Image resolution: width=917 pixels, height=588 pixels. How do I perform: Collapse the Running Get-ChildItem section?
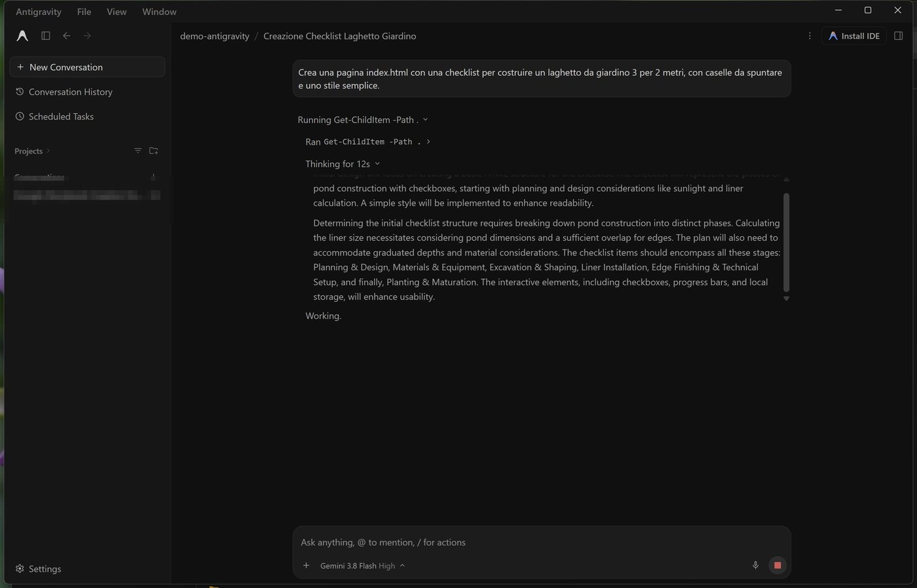click(x=363, y=120)
